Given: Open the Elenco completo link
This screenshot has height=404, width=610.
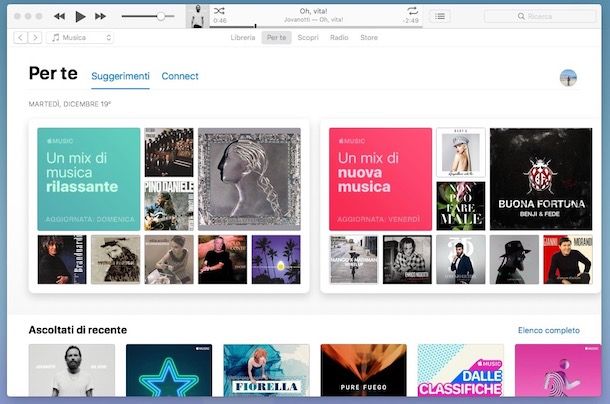Looking at the screenshot, I should tap(549, 330).
